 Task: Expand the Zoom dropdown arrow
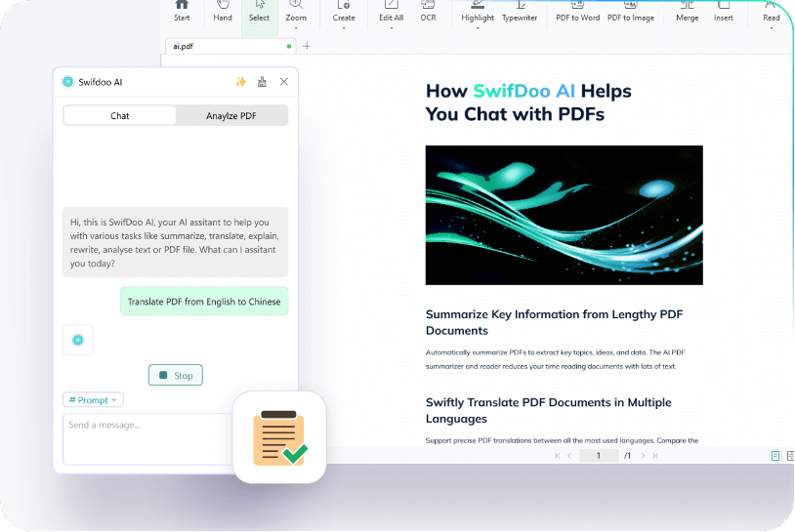[x=296, y=28]
